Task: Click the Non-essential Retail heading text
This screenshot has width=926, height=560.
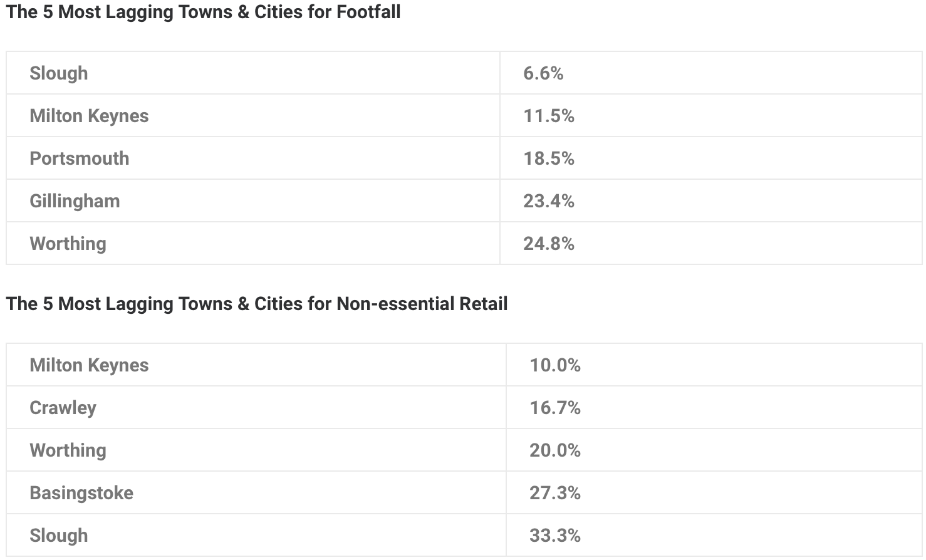Action: [257, 304]
